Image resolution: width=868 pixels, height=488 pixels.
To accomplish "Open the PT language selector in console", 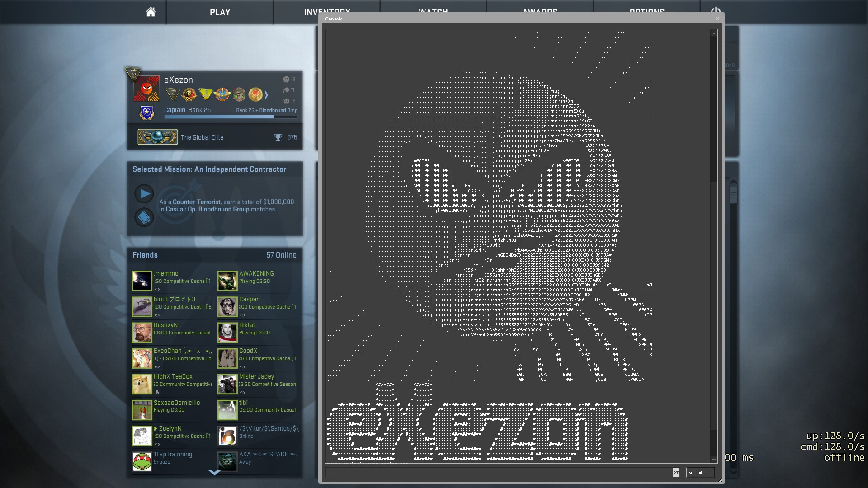I will tap(676, 473).
